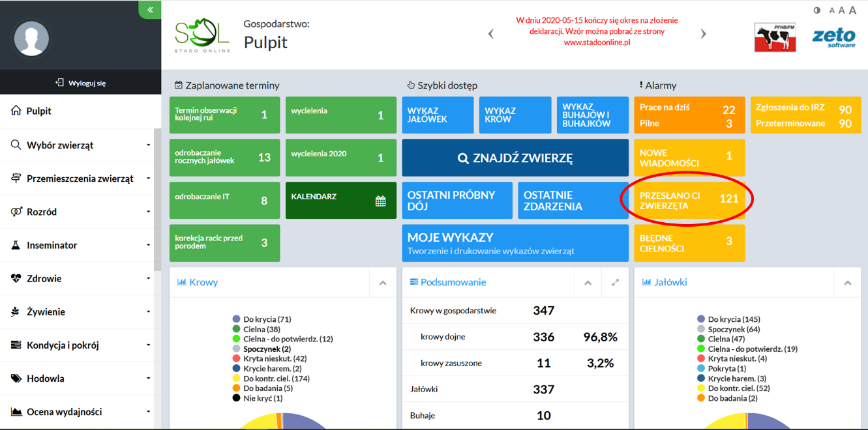Expand the Żywienie menu arrow

[x=148, y=312]
